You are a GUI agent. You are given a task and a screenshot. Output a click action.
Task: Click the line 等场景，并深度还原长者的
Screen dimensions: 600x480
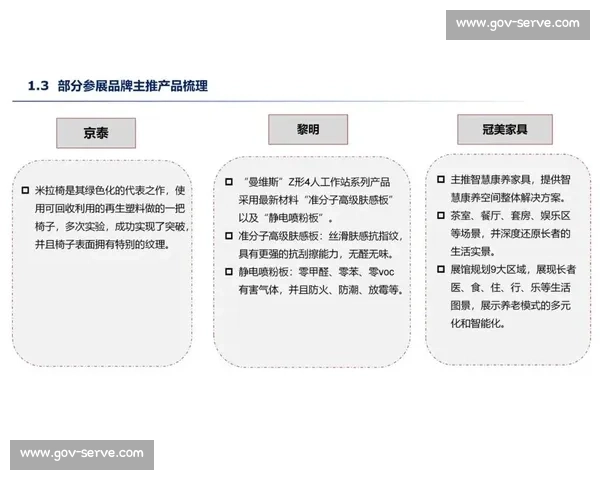[x=510, y=233]
